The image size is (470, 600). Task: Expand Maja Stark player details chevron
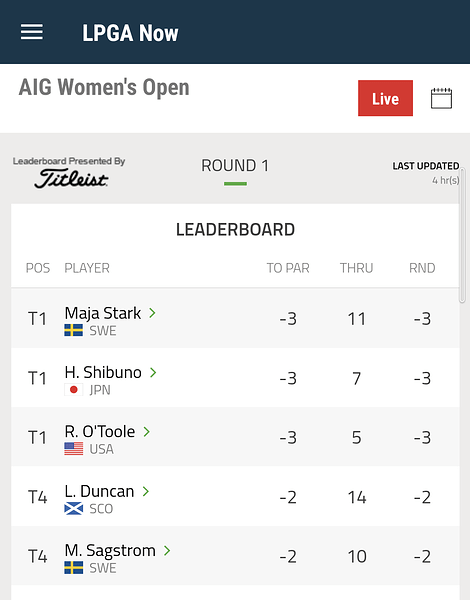point(152,313)
